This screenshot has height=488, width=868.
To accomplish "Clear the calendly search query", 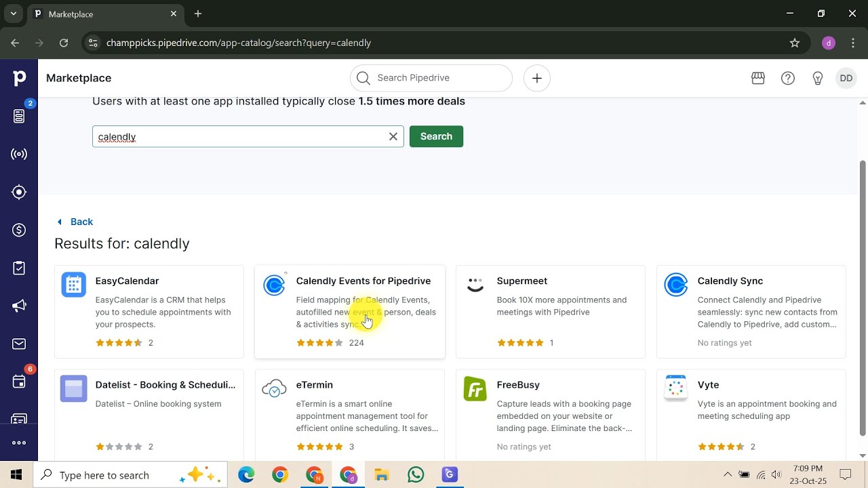I will pos(393,136).
